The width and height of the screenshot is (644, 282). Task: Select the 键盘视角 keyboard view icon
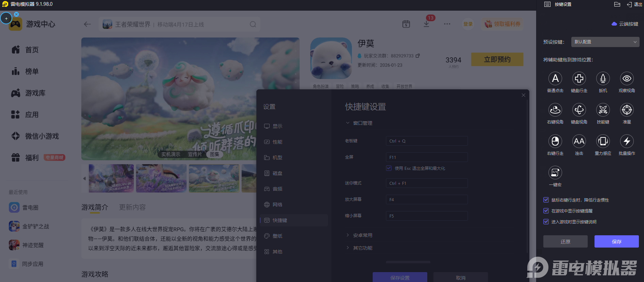[579, 110]
